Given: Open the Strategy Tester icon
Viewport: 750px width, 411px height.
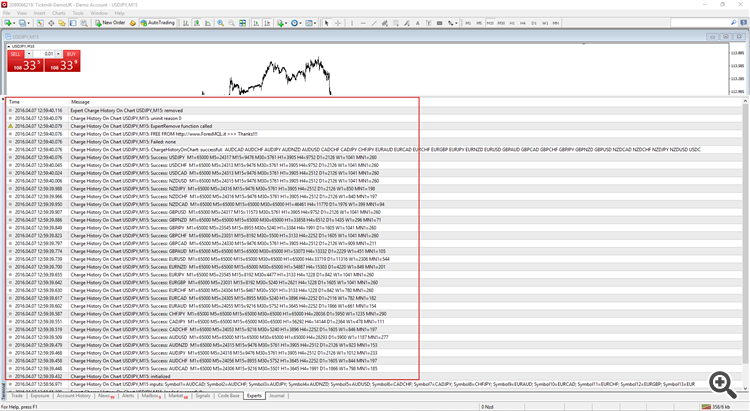Looking at the screenshot, I should click(84, 23).
